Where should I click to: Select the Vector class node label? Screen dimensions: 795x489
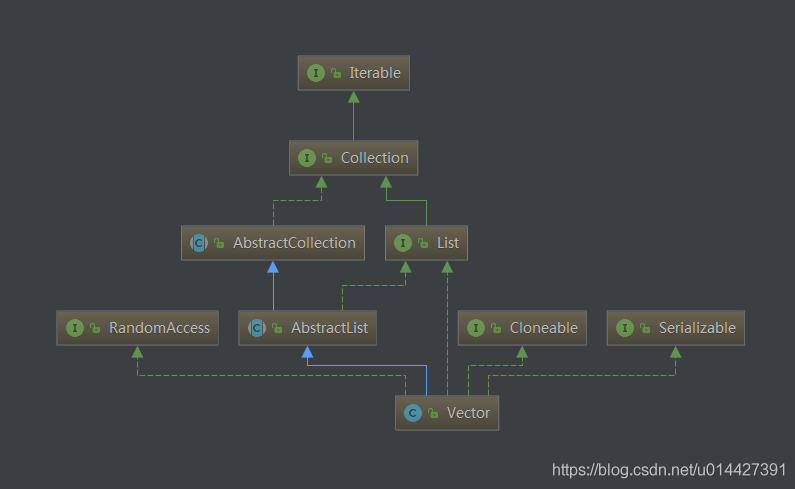point(468,413)
